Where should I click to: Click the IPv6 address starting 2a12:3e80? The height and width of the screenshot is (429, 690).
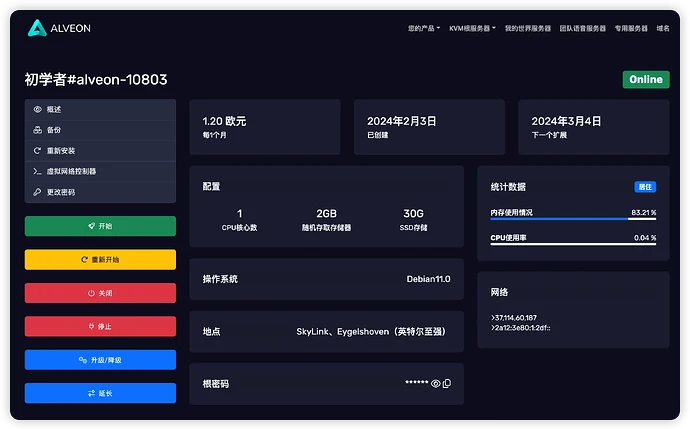(x=521, y=328)
